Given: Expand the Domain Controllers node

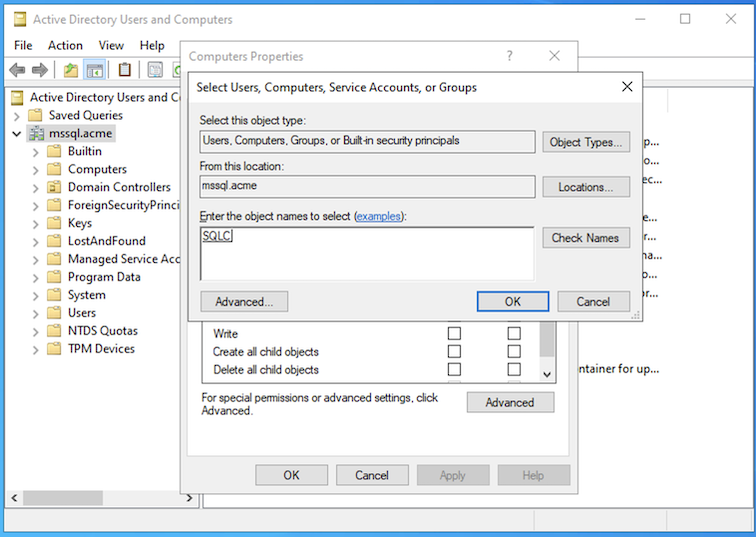Looking at the screenshot, I should (x=36, y=188).
